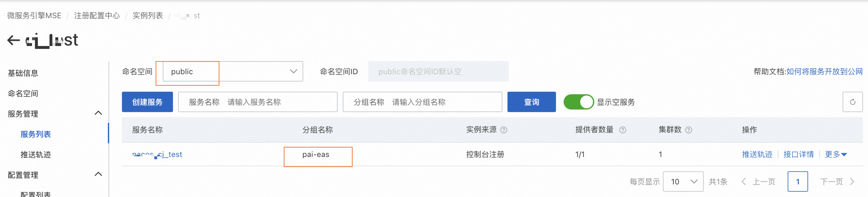The height and width of the screenshot is (197, 868).
Task: Click the 查询 search button
Action: point(531,102)
